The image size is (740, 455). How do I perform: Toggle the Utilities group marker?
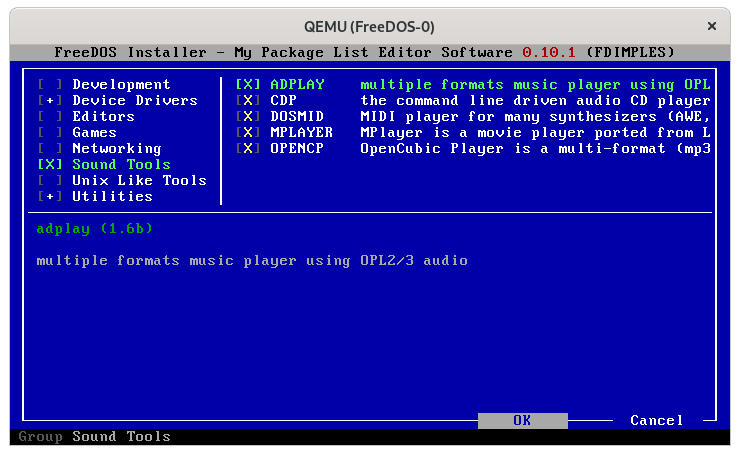[x=49, y=197]
